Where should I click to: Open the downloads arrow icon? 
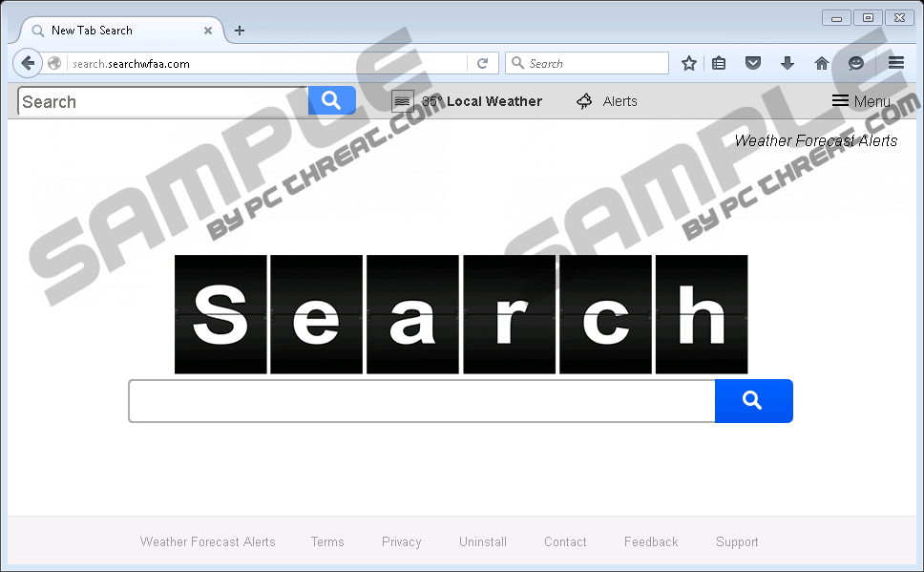click(x=787, y=63)
